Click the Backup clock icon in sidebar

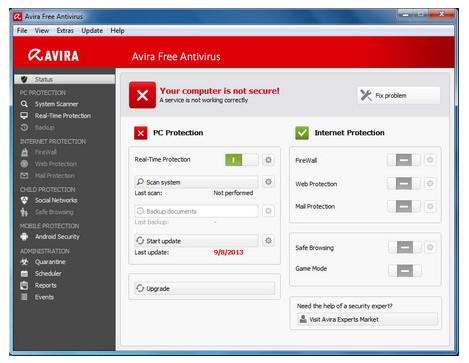pos(24,127)
